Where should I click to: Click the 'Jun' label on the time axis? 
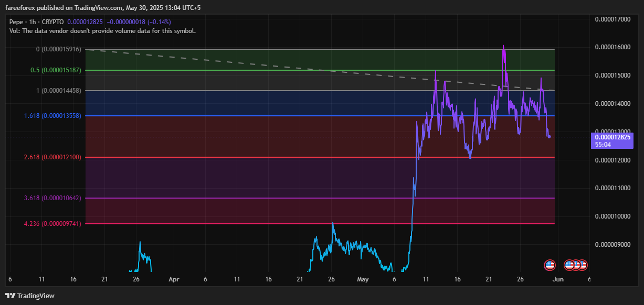(x=558, y=280)
